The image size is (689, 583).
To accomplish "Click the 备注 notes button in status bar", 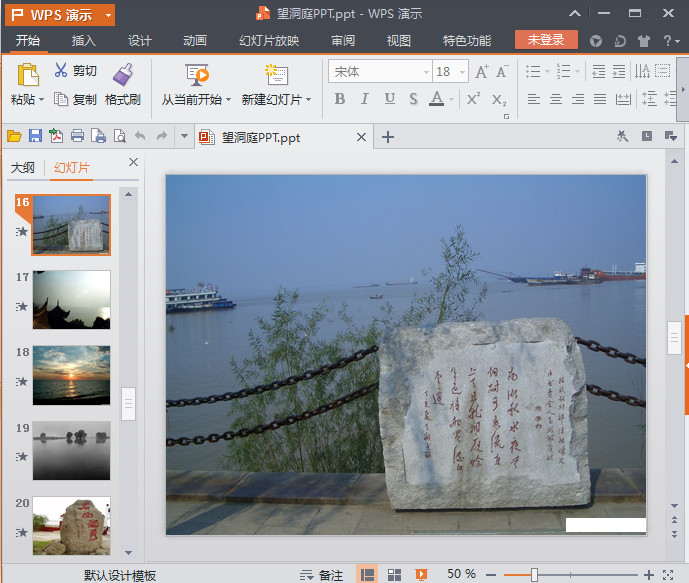I will point(322,575).
